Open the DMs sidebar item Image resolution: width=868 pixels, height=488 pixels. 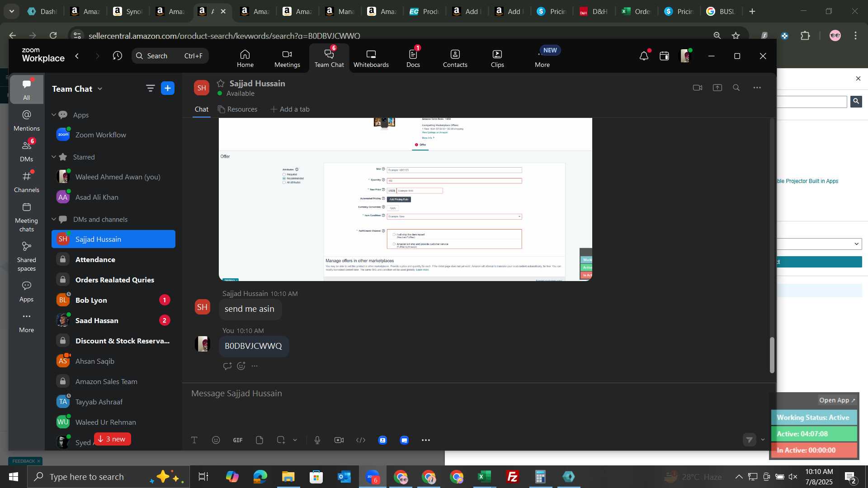(x=27, y=151)
